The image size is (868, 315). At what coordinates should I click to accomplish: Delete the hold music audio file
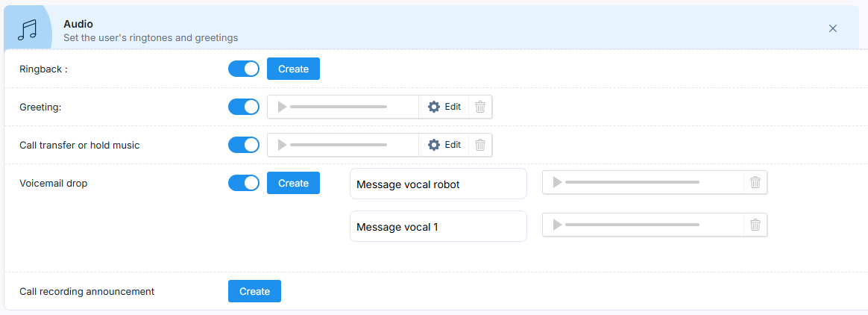(480, 145)
